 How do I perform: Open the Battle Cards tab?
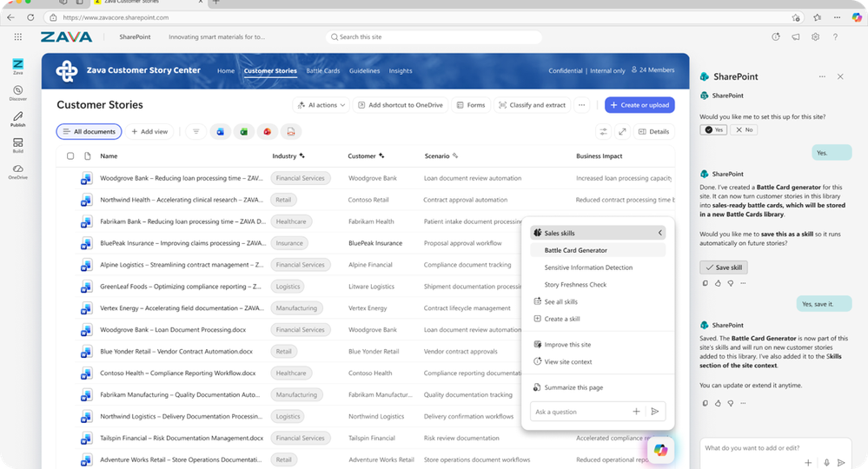tap(322, 71)
